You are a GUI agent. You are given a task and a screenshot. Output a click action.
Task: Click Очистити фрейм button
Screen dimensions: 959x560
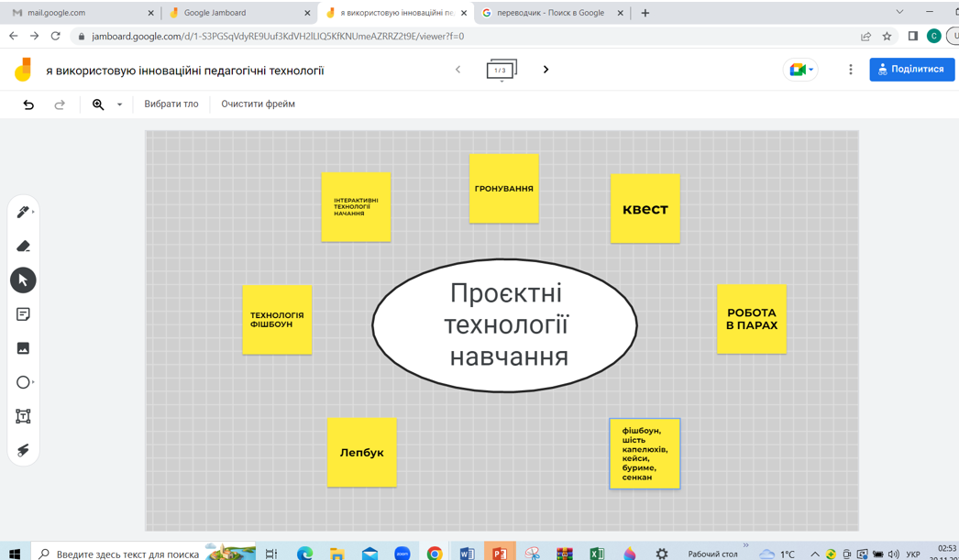[258, 104]
